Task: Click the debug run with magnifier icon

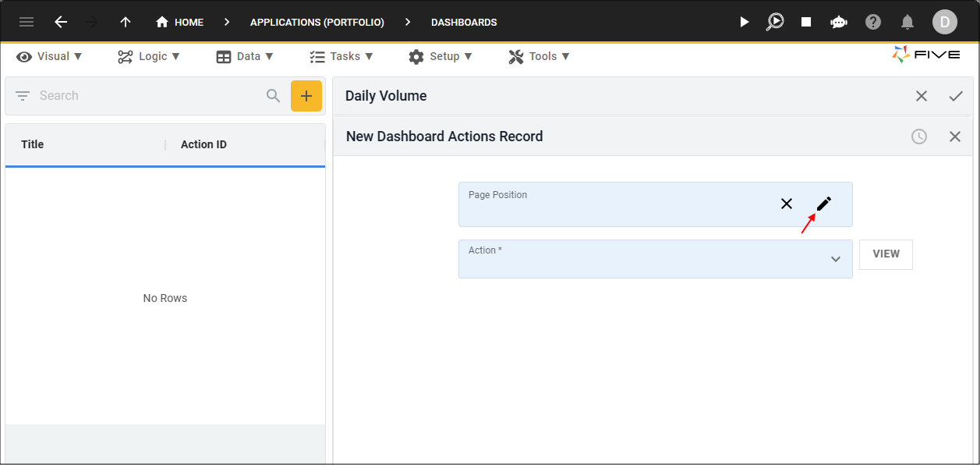Action: coord(775,22)
